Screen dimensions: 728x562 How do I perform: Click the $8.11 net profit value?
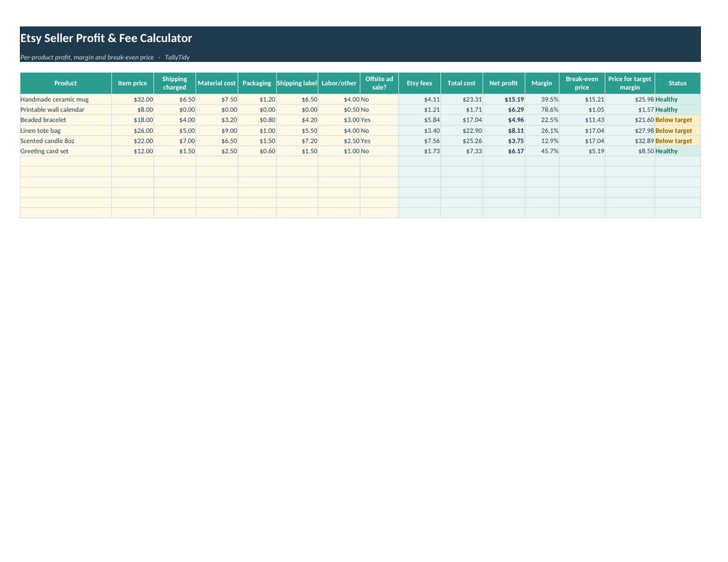tap(503, 131)
